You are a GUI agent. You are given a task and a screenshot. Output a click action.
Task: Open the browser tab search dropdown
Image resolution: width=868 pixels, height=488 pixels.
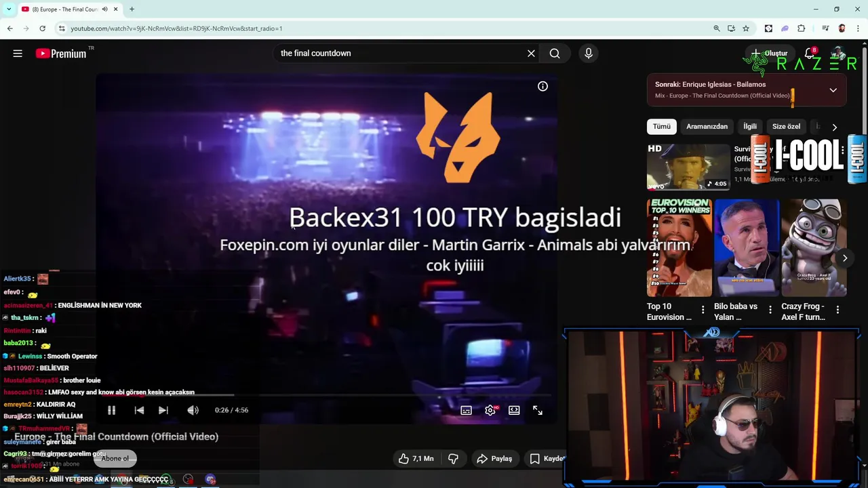pyautogui.click(x=9, y=9)
